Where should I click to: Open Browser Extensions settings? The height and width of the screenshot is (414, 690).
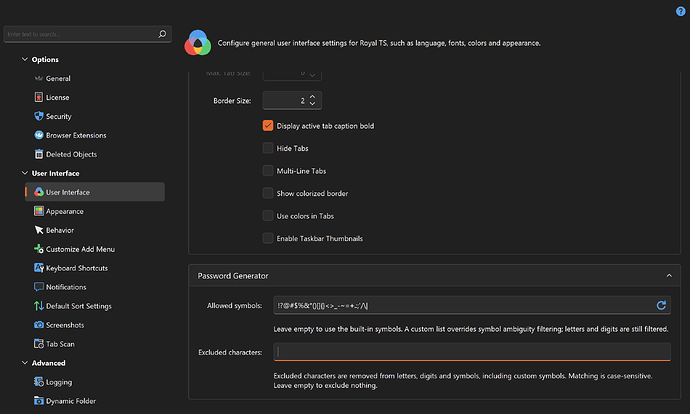click(76, 135)
